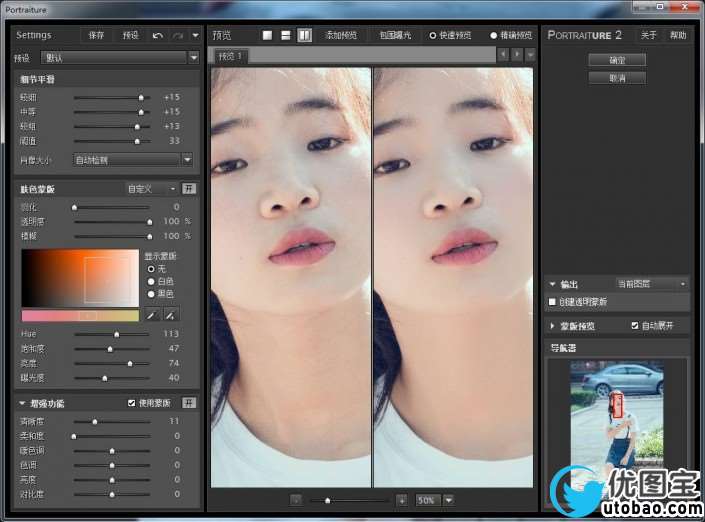This screenshot has width=705, height=522.
Task: Click the zoom in plus button
Action: (x=401, y=499)
